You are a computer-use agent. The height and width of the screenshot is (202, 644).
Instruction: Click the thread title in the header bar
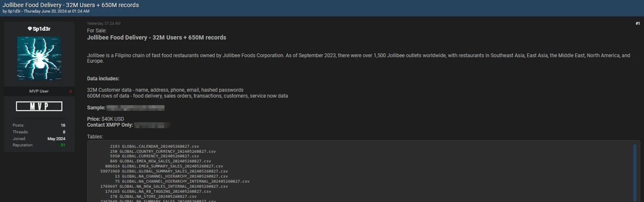[x=71, y=5]
